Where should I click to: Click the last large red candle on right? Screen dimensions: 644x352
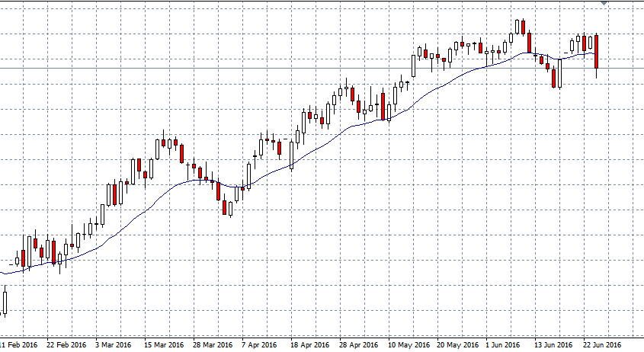[597, 52]
